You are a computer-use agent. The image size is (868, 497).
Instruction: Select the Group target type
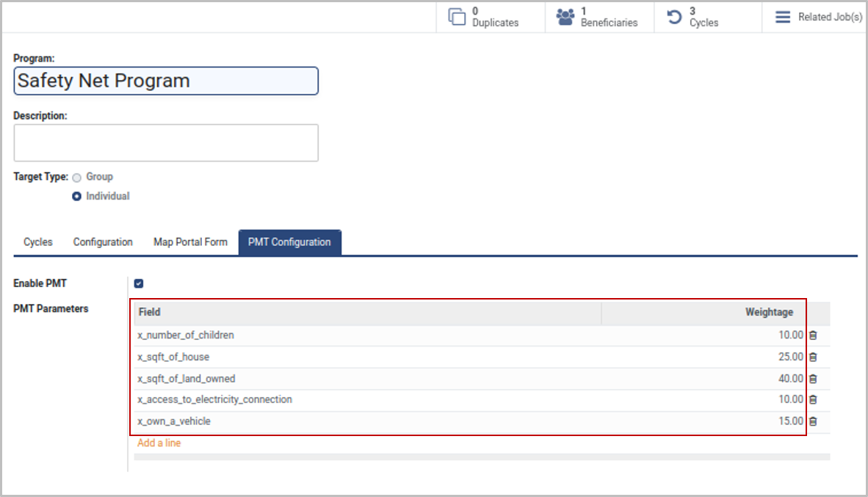click(x=77, y=177)
